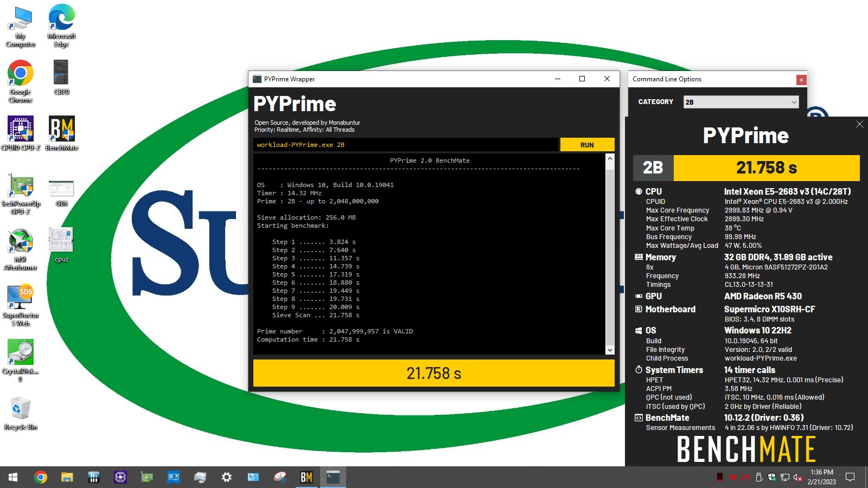Click the Supermicro X10SRH-CF text
This screenshot has height=488, width=868.
coord(769,309)
